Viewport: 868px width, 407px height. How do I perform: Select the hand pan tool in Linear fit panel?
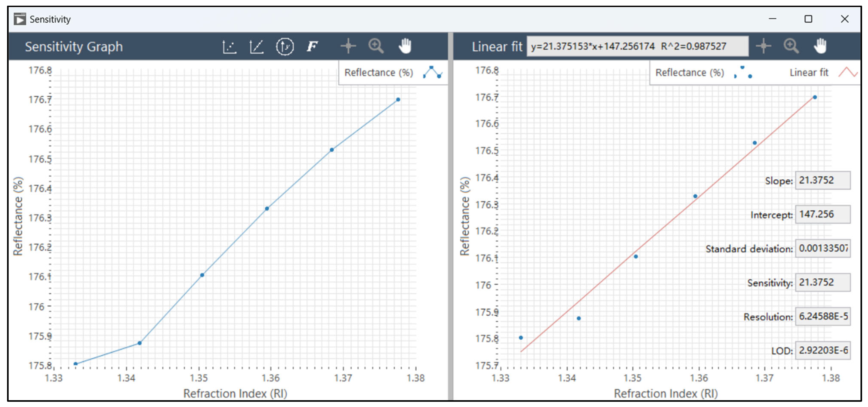pos(820,46)
